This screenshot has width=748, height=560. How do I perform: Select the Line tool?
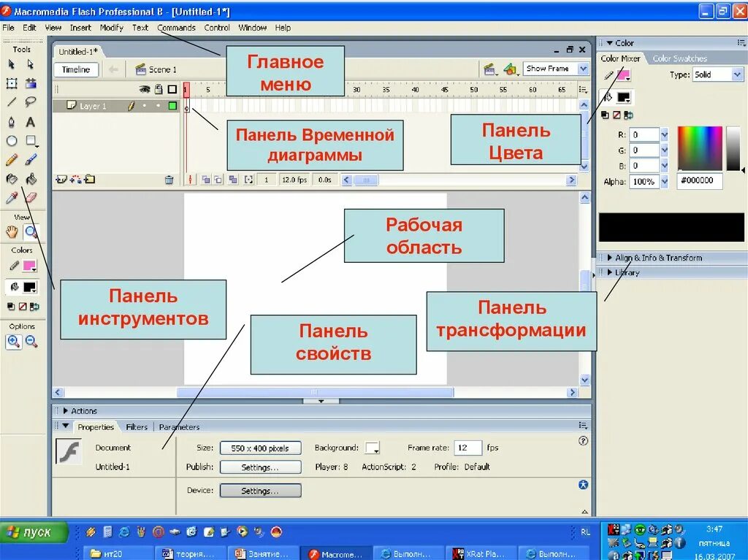12,102
